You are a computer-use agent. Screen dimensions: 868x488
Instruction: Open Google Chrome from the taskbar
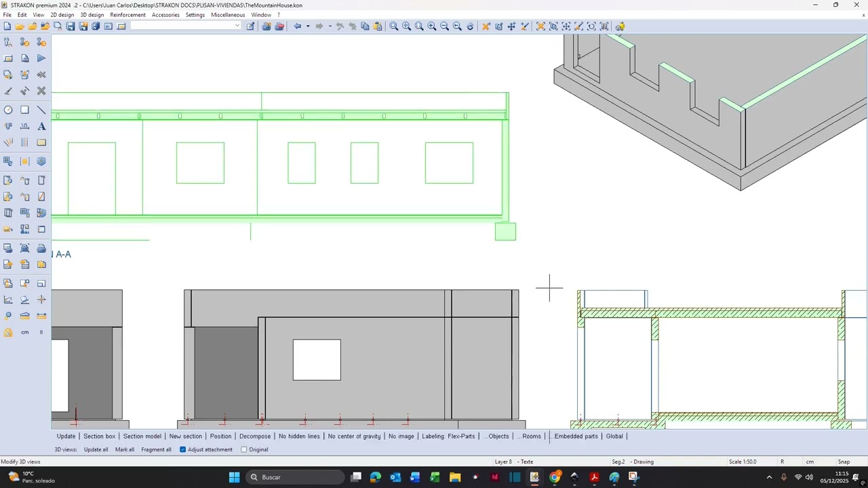pos(555,477)
